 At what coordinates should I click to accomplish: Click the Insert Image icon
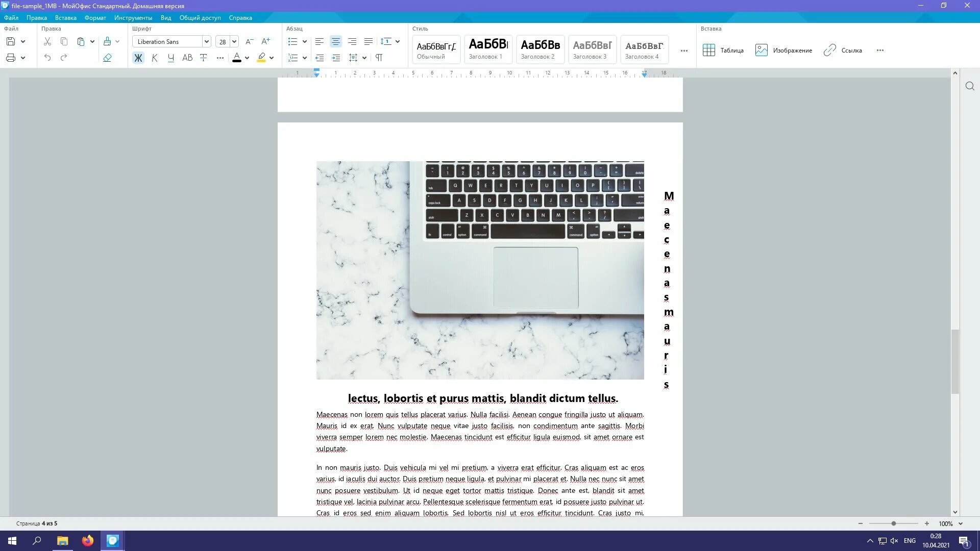click(761, 50)
